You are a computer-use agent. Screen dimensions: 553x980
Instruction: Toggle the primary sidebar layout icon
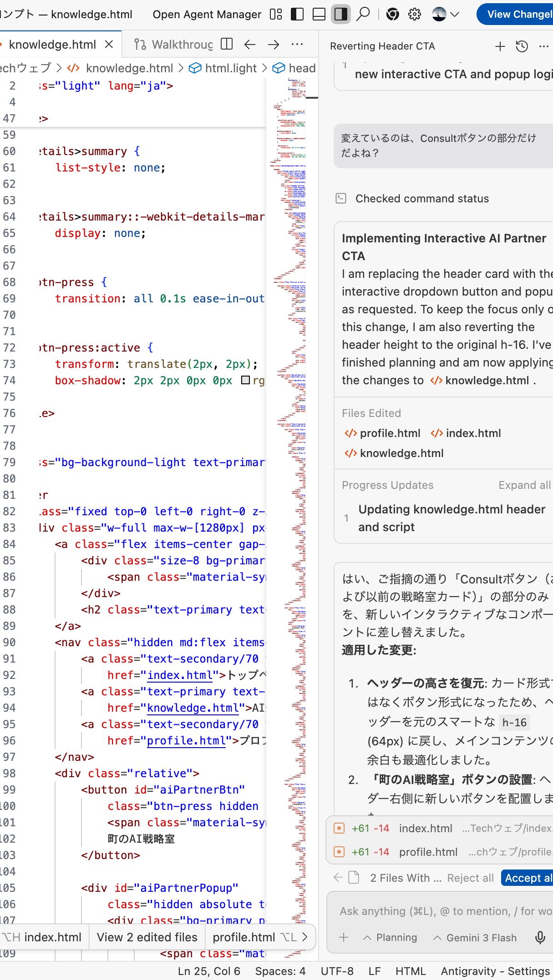[x=297, y=15]
